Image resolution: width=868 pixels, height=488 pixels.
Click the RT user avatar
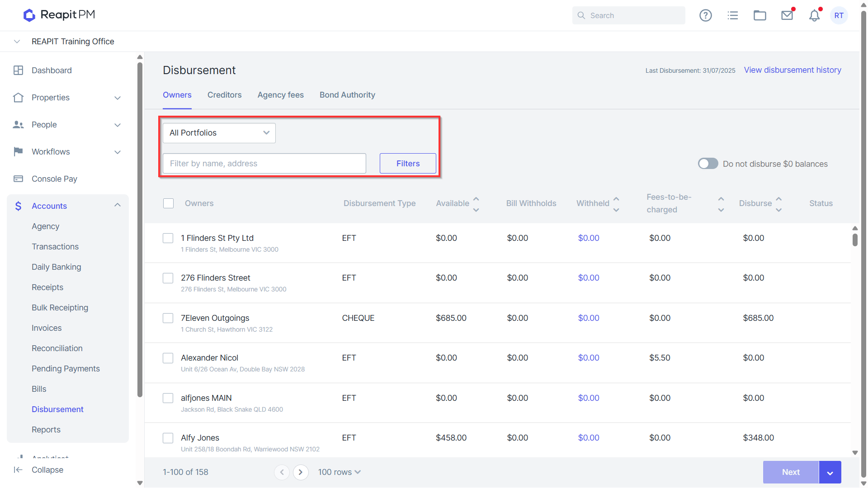[839, 15]
